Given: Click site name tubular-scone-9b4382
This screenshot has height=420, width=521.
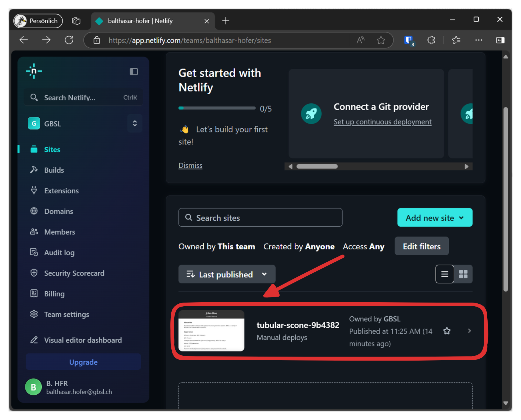Looking at the screenshot, I should [x=298, y=325].
